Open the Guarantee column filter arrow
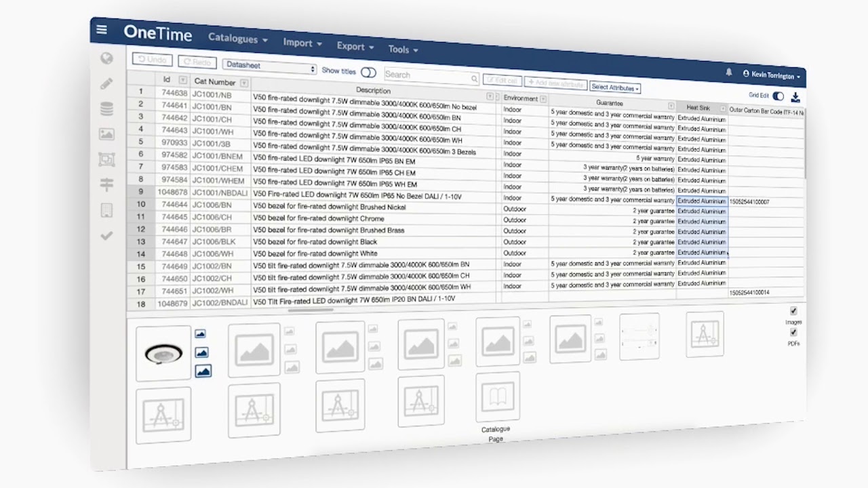 [671, 106]
